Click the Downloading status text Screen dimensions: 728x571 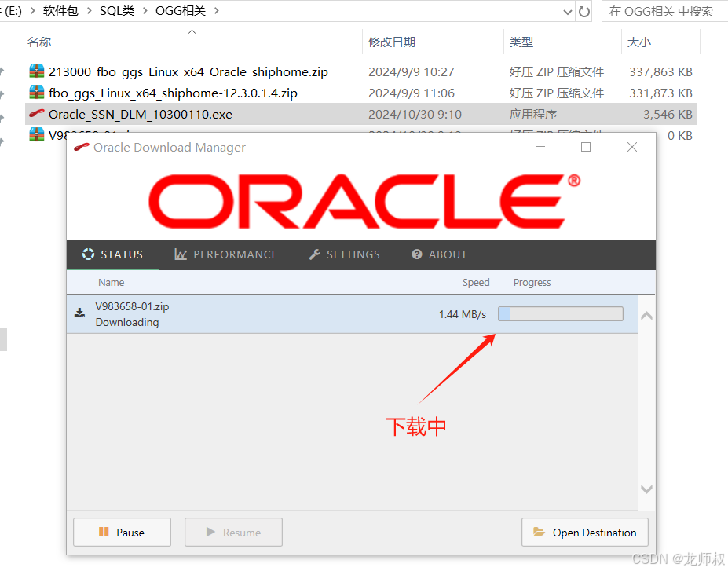pyautogui.click(x=126, y=322)
